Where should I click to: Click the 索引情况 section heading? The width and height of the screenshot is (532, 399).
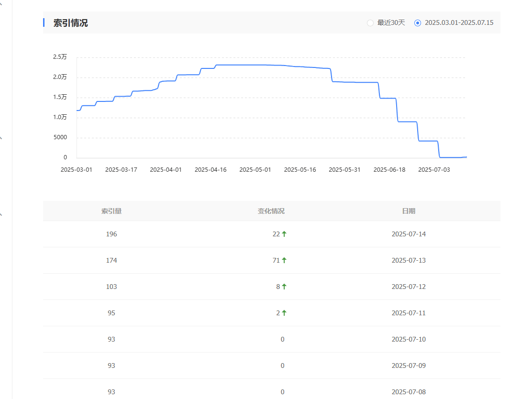[x=71, y=23]
